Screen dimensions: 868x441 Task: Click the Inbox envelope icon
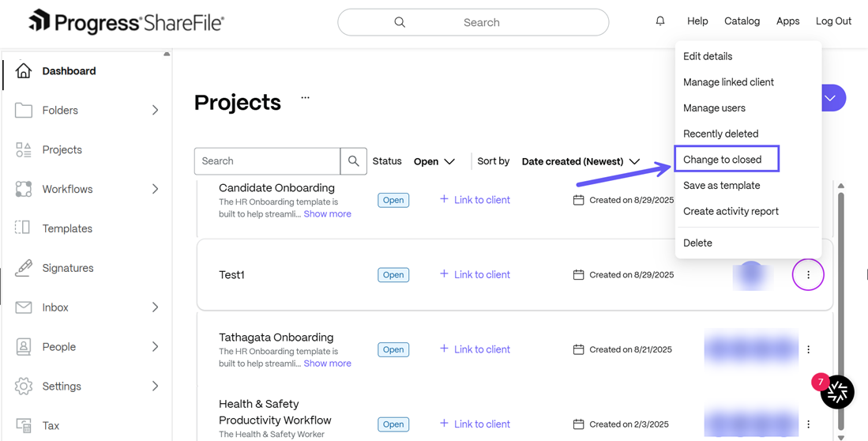coord(24,307)
